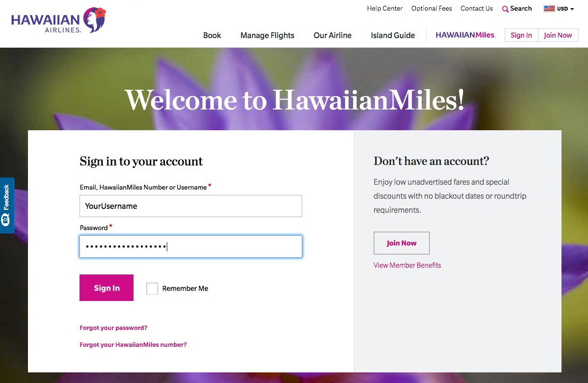Open Search using the magnifier icon
This screenshot has width=588, height=383.
(x=505, y=8)
